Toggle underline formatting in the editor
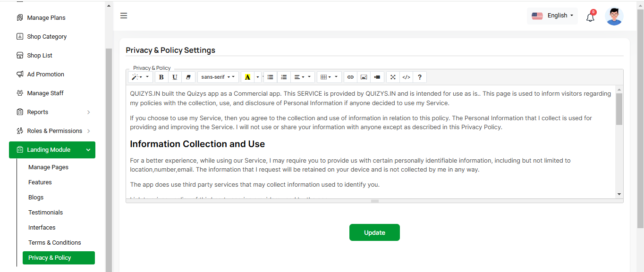The height and width of the screenshot is (272, 644). pos(175,77)
